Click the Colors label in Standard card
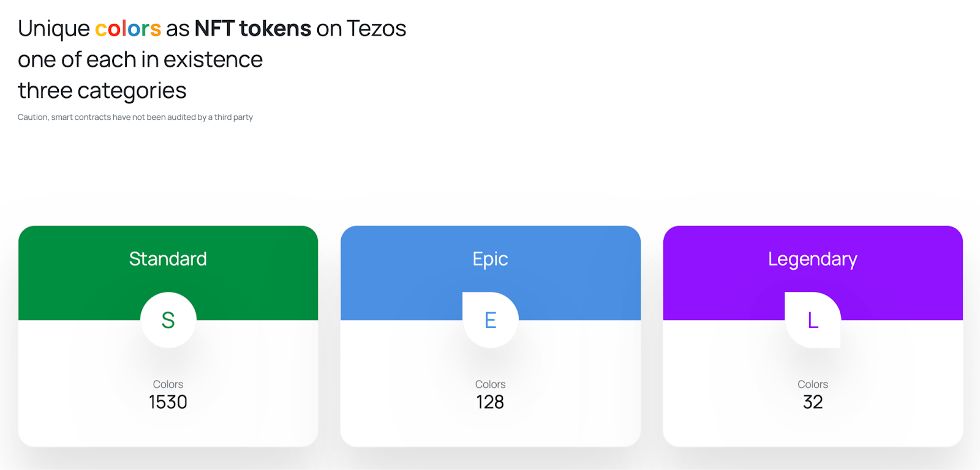Image resolution: width=980 pixels, height=470 pixels. 168,384
